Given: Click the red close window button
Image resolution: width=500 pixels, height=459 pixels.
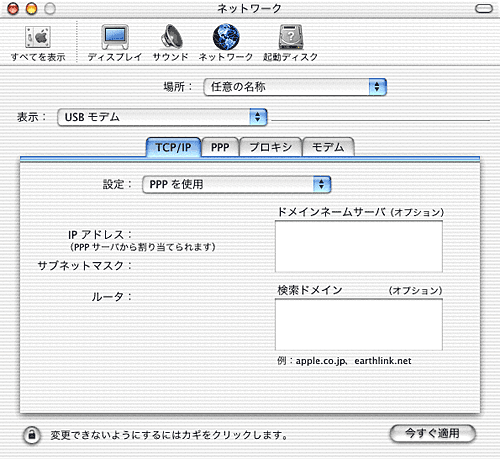Looking at the screenshot, I should point(13,9).
